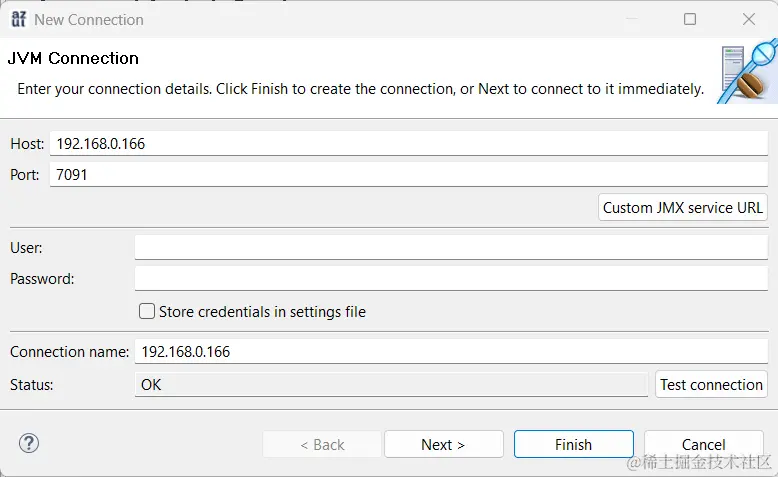Go to the next step with Next >
The height and width of the screenshot is (477, 778).
pyautogui.click(x=443, y=445)
